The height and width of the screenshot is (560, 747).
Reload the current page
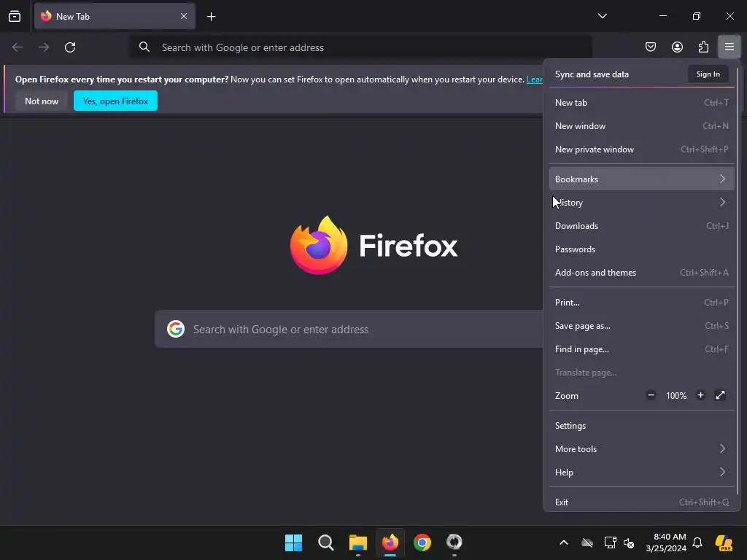point(70,47)
